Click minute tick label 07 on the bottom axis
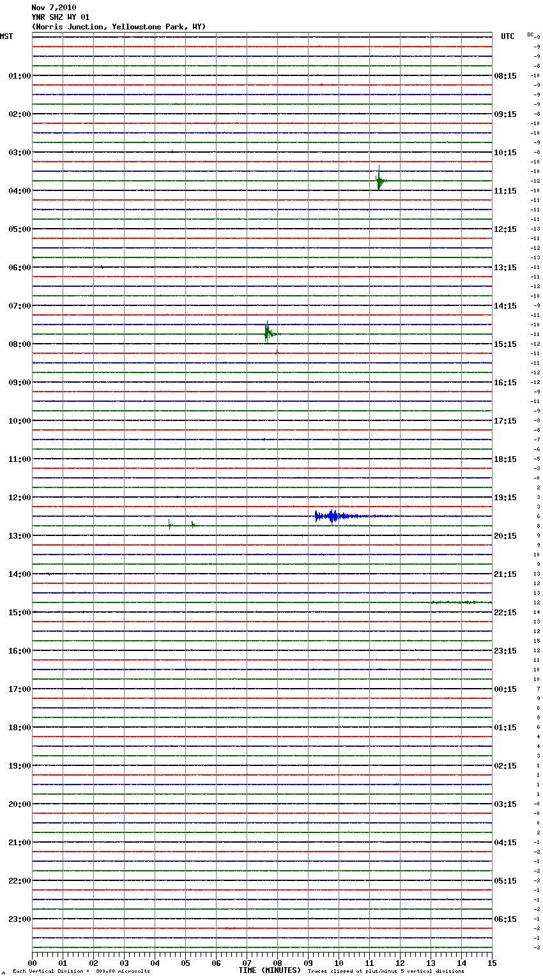 (247, 963)
